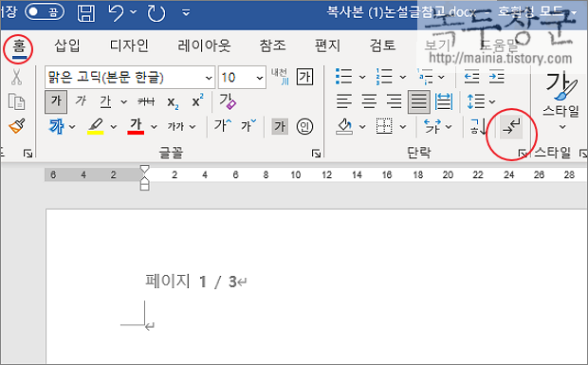This screenshot has height=365, width=588.
Task: Decrease paragraph indent
Action: (x=471, y=77)
